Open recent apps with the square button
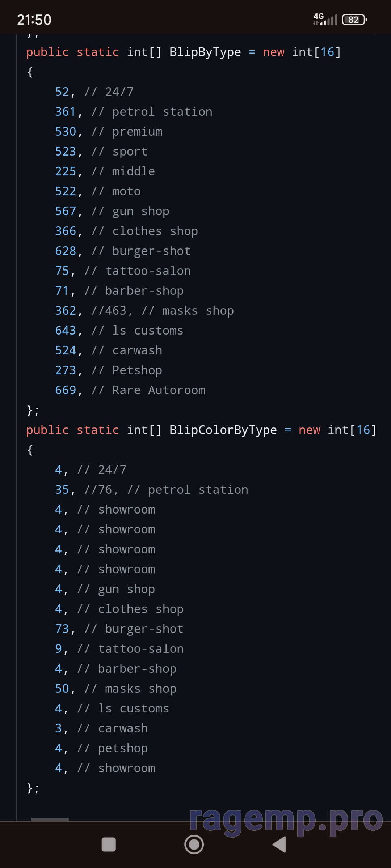Viewport: 391px width, 868px height. (109, 845)
